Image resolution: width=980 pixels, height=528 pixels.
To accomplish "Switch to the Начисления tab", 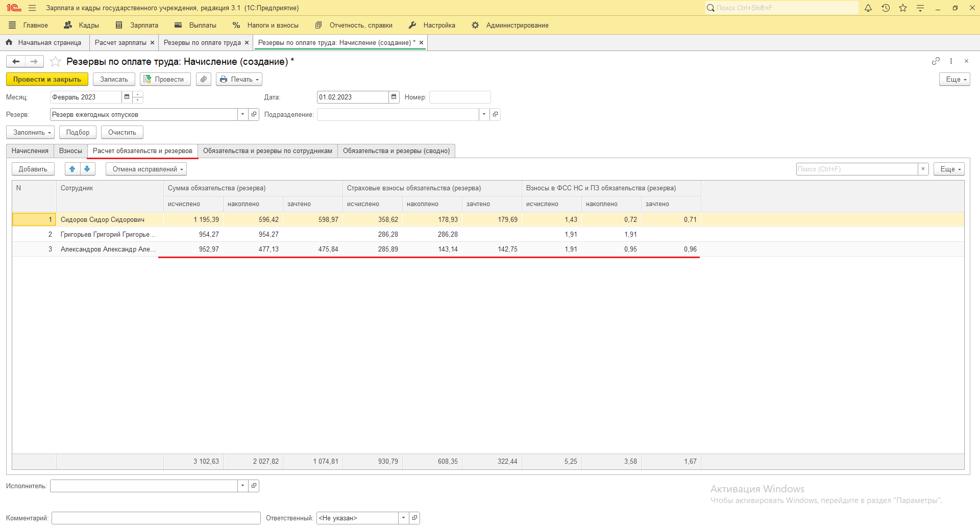I will coord(30,151).
